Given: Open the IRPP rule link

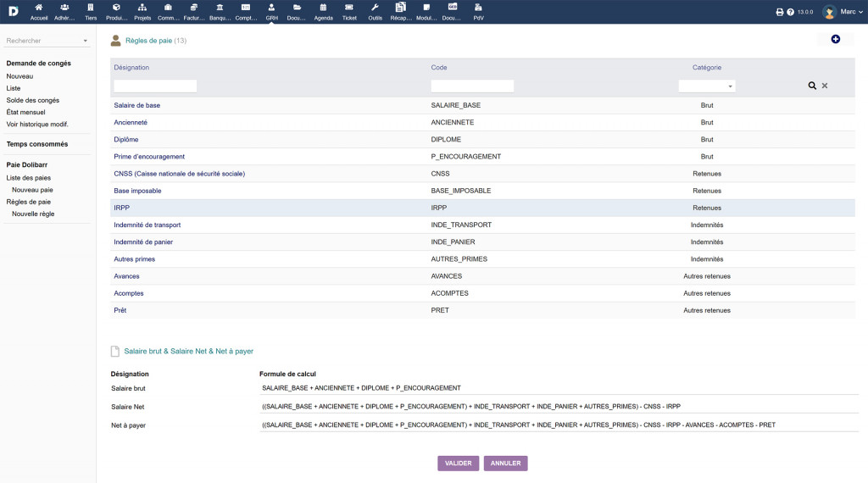Looking at the screenshot, I should click(x=121, y=208).
